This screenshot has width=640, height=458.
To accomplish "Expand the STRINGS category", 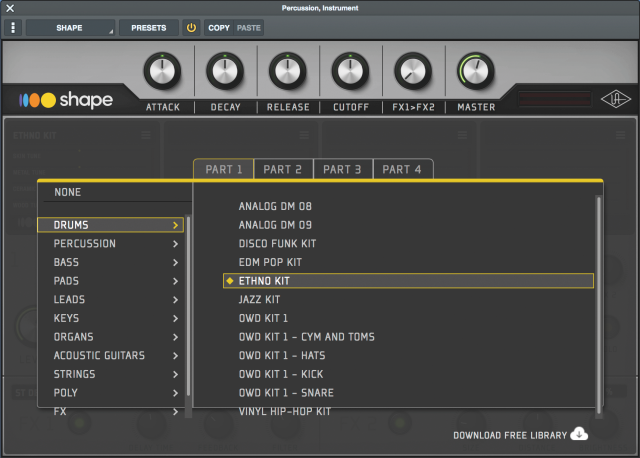I will pyautogui.click(x=110, y=374).
